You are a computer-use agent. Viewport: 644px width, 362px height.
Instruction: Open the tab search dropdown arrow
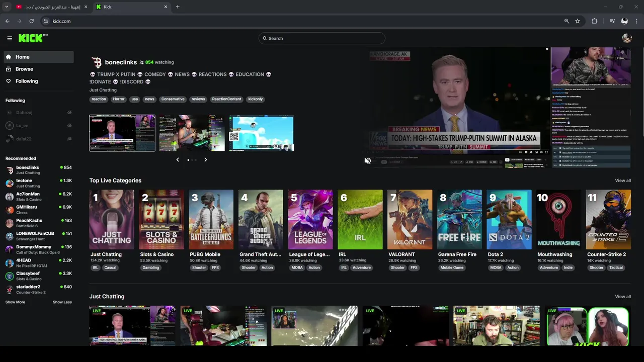click(x=7, y=7)
